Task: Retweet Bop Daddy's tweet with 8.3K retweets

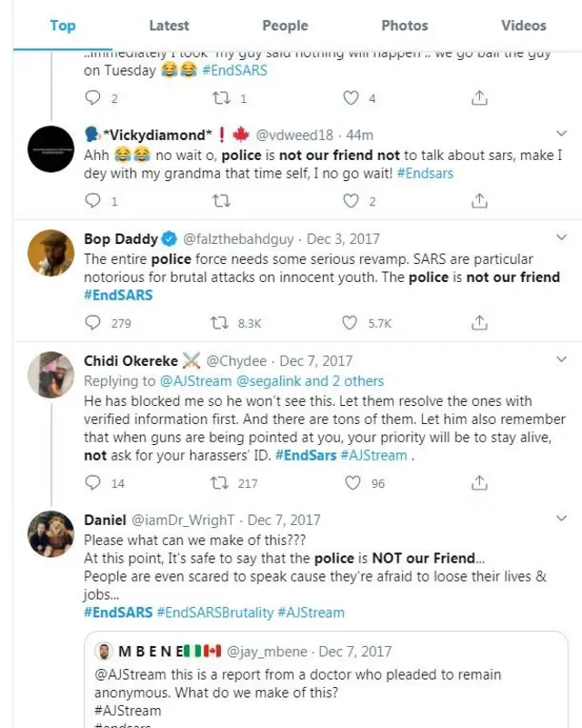Action: pyautogui.click(x=219, y=322)
